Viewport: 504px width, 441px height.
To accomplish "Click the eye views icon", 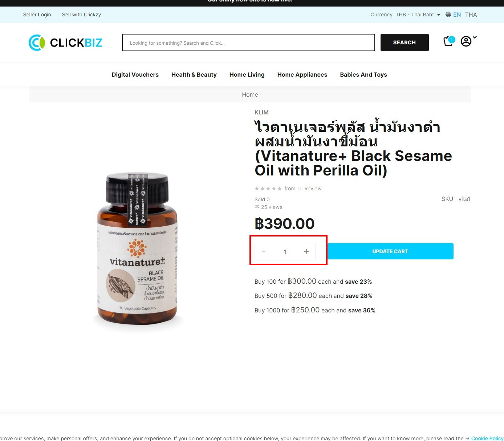I will coord(257,207).
